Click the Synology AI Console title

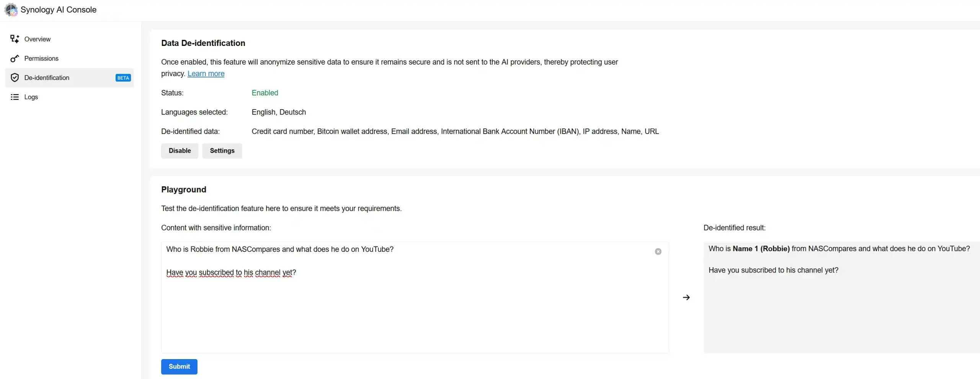59,10
